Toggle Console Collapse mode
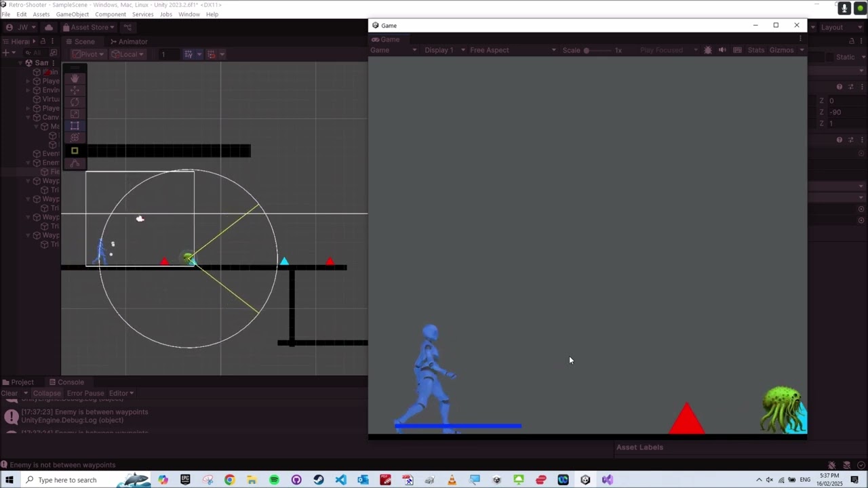 tap(47, 393)
